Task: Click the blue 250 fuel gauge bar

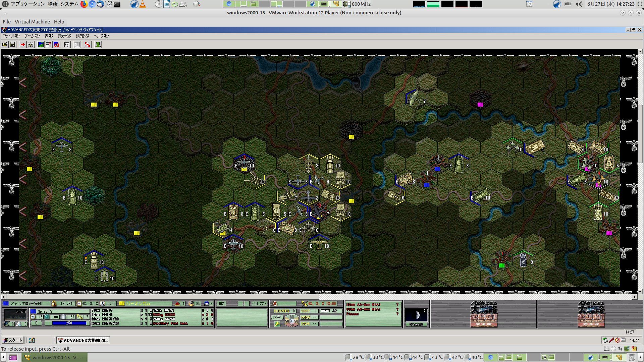Action: [69, 323]
